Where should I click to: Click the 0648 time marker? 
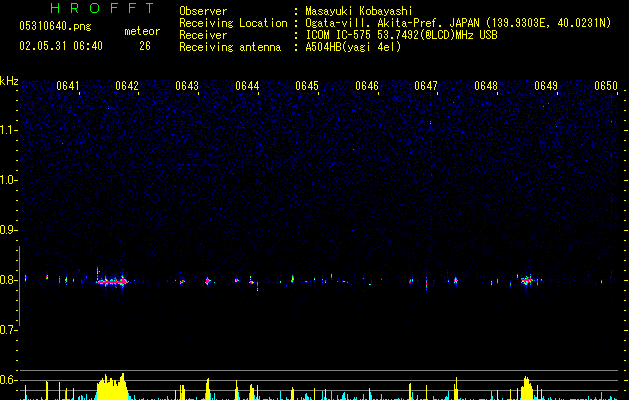pyautogui.click(x=486, y=86)
